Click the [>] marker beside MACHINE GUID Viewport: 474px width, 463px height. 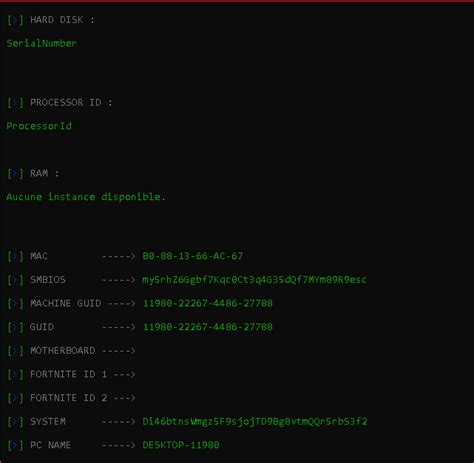tap(15, 303)
